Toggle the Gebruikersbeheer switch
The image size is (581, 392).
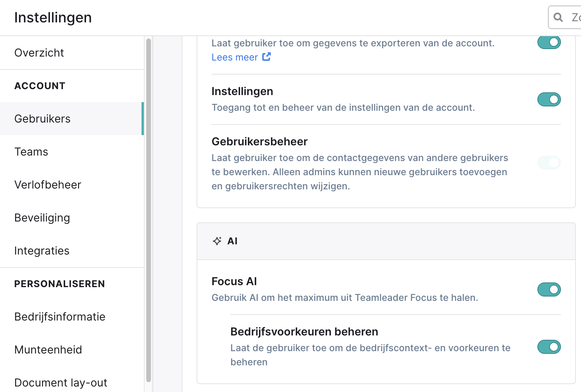pyautogui.click(x=549, y=162)
